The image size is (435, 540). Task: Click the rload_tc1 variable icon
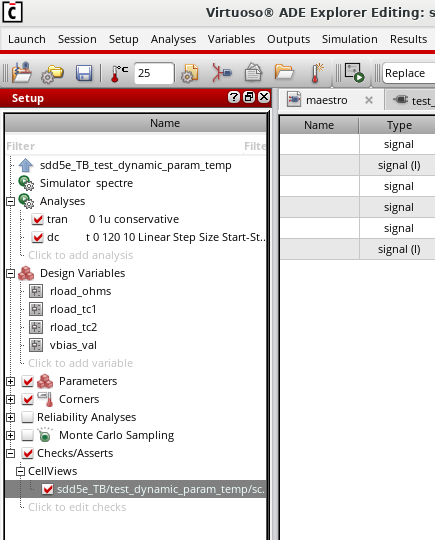tap(36, 309)
